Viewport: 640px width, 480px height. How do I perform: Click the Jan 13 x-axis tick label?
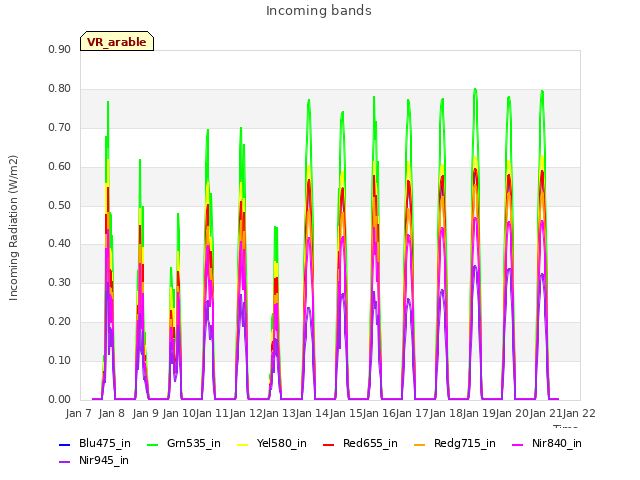click(279, 413)
